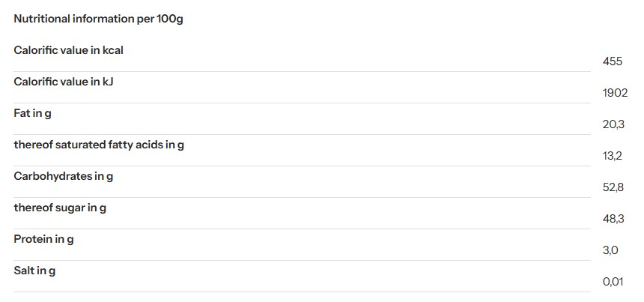Select the 20,3 fat value
The height and width of the screenshot is (302, 644).
(x=613, y=124)
